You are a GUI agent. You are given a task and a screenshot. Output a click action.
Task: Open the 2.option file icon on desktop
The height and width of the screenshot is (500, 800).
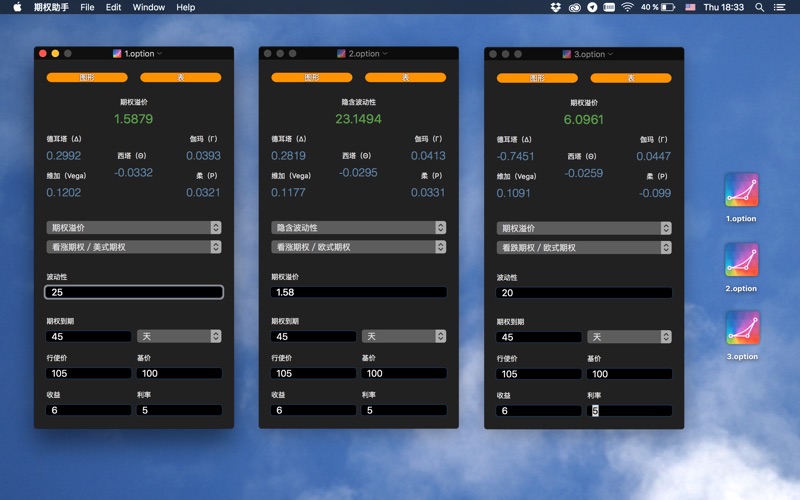[741, 260]
